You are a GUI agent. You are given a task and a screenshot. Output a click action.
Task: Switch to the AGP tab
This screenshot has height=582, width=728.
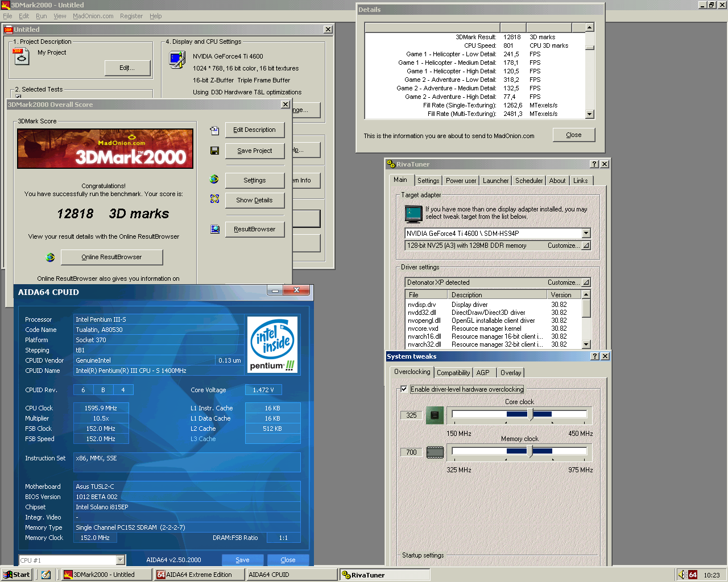pyautogui.click(x=483, y=373)
